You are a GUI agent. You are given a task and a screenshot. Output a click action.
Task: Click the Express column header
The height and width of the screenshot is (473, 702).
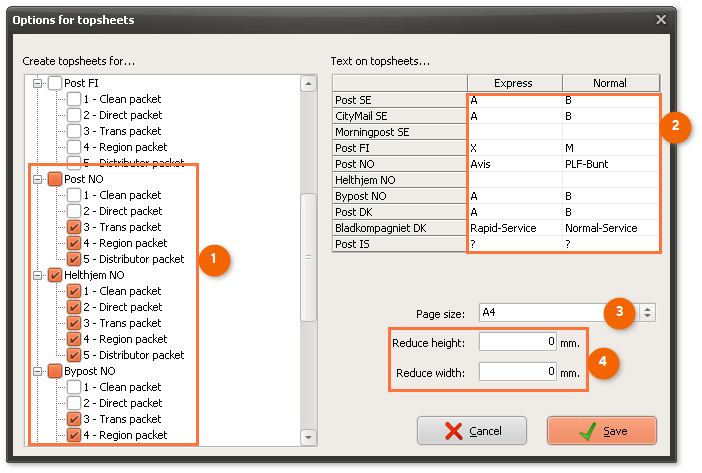514,83
